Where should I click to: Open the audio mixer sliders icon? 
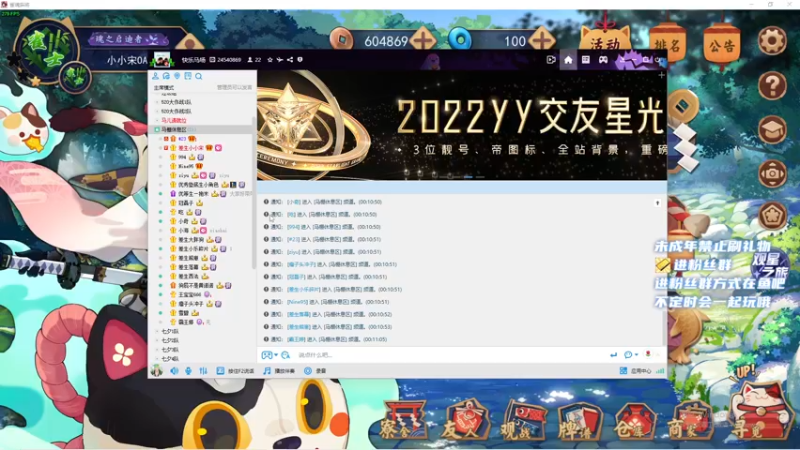pyautogui.click(x=204, y=371)
